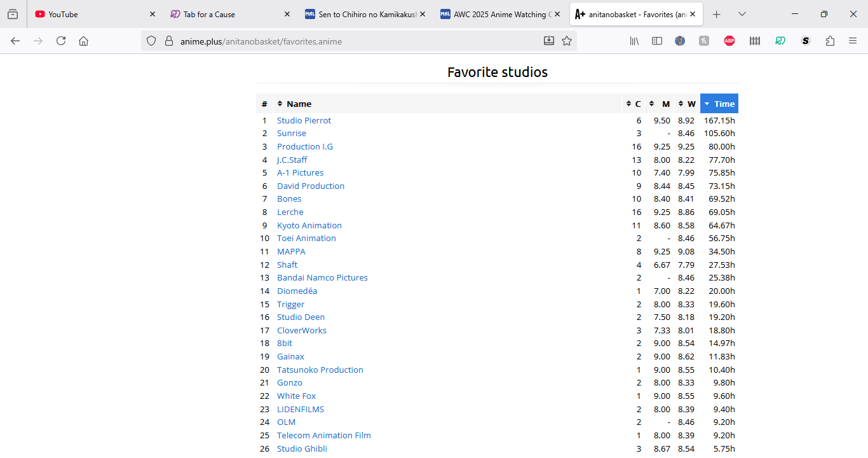Screen dimensions: 868x458
Task: Open the Studio Pierrot link
Action: click(x=304, y=120)
